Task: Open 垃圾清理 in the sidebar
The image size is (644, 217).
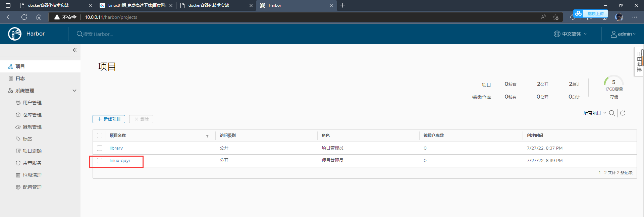Action: pos(32,175)
